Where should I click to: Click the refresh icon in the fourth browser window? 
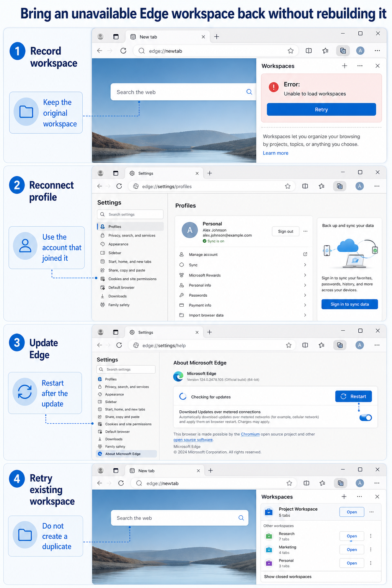tap(121, 483)
